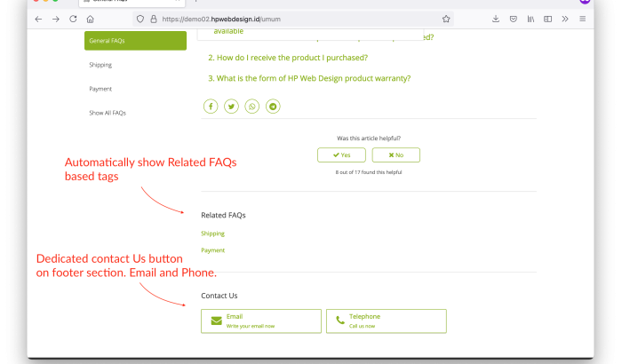
Task: Choose Show All FAQs in the sidebar
Action: pos(108,113)
